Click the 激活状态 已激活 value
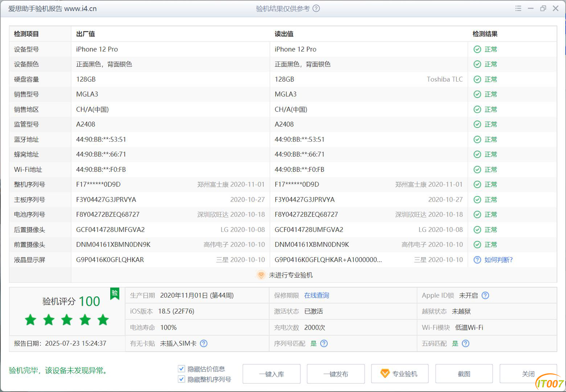The height and width of the screenshot is (392, 566). click(313, 311)
